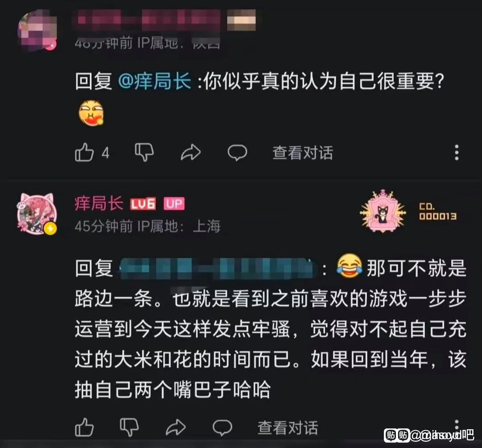Dislike the first comment
The width and height of the screenshot is (482, 448).
(144, 152)
